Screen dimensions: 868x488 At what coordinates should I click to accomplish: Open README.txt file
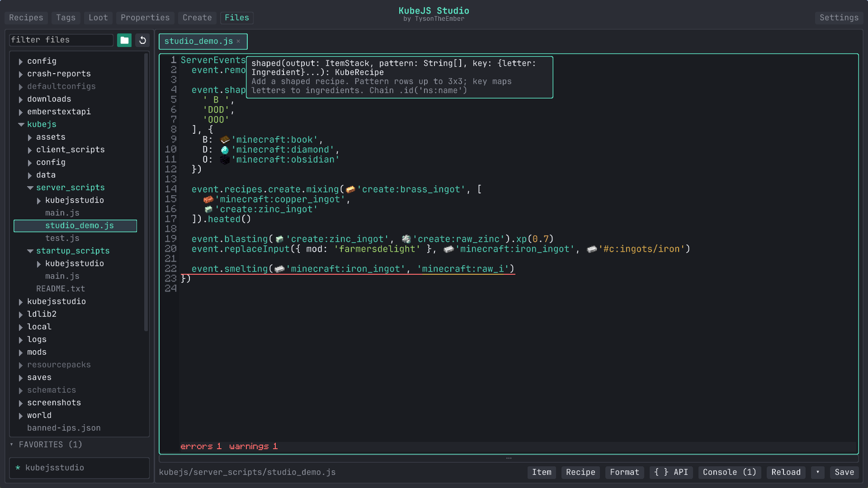point(61,289)
